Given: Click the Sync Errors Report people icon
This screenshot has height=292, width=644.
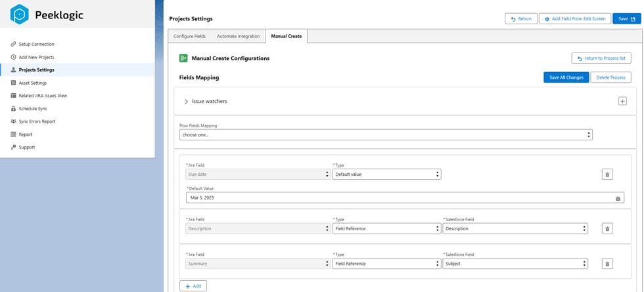Looking at the screenshot, I should tap(13, 121).
